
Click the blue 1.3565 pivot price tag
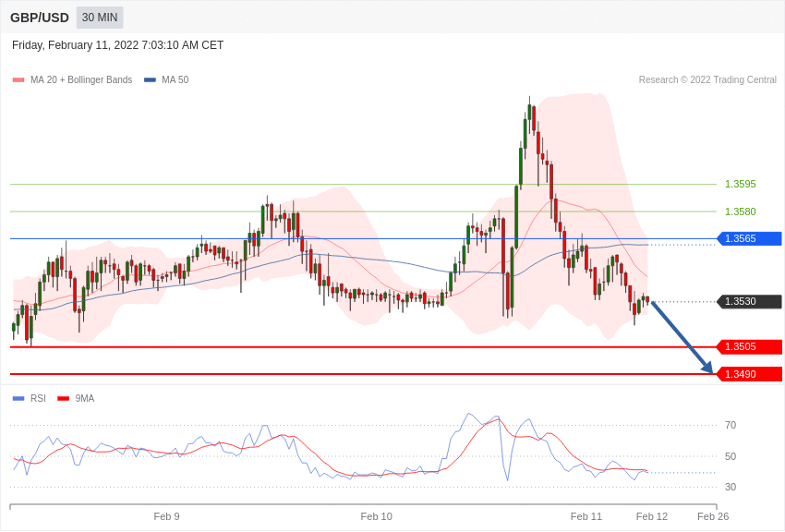(x=750, y=238)
